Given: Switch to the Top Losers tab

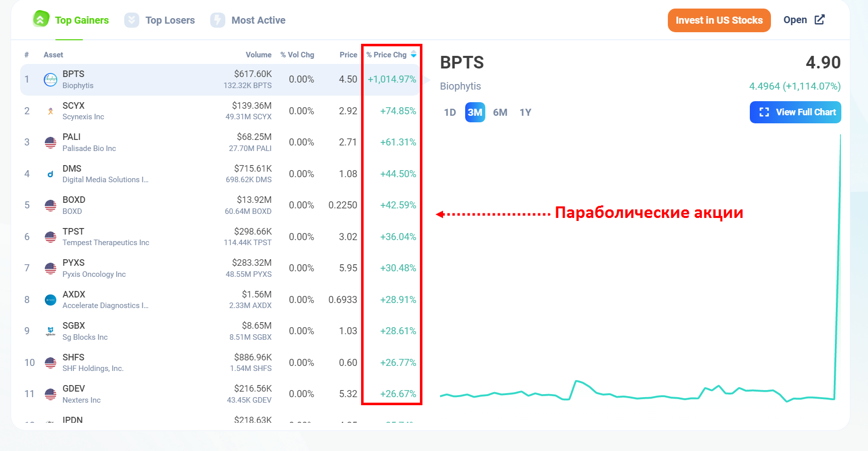Looking at the screenshot, I should click(169, 20).
